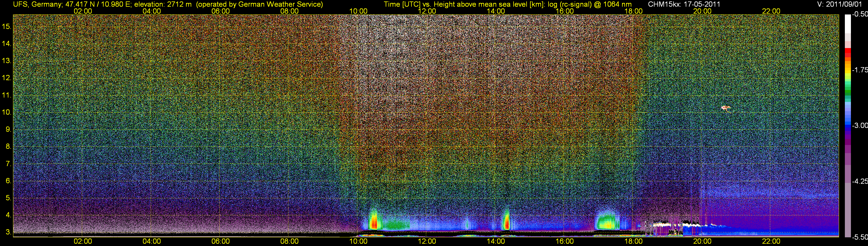
Task: Click the '02:00' label on the top time axis
Action: tap(82, 11)
